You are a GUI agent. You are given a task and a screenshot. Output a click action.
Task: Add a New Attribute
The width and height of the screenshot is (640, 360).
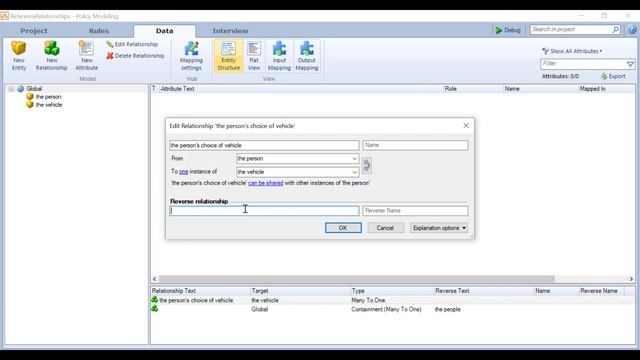[87, 56]
